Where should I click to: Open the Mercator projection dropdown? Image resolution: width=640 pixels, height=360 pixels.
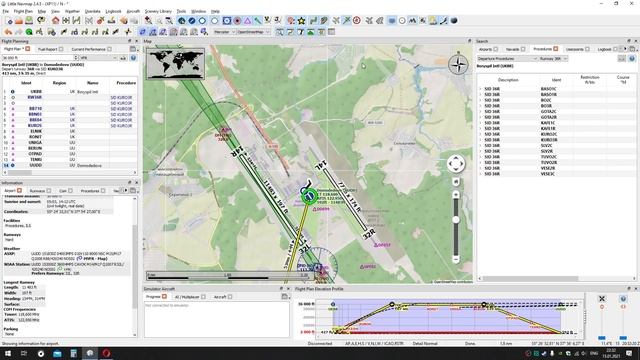click(x=224, y=32)
